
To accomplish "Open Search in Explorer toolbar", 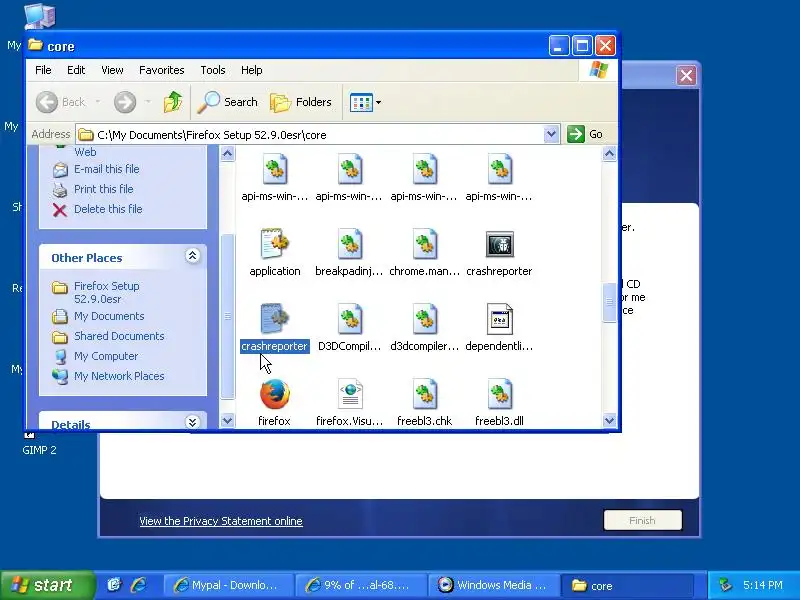I will point(228,102).
